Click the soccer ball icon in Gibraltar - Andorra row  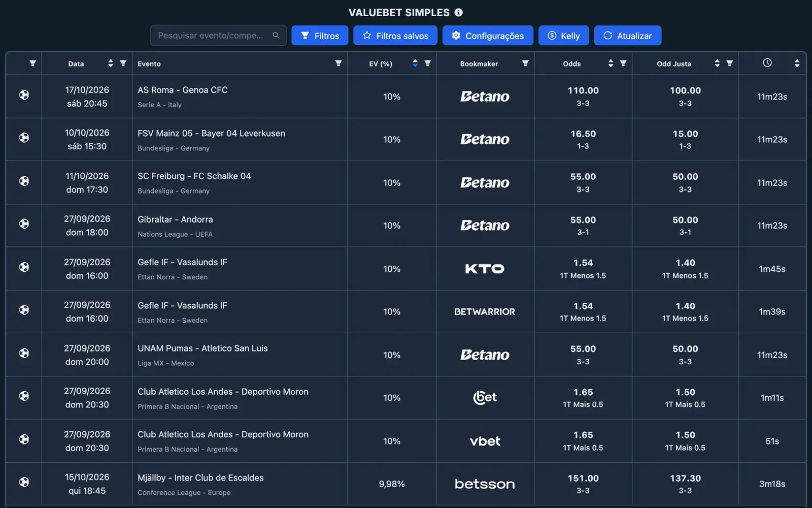coord(24,224)
